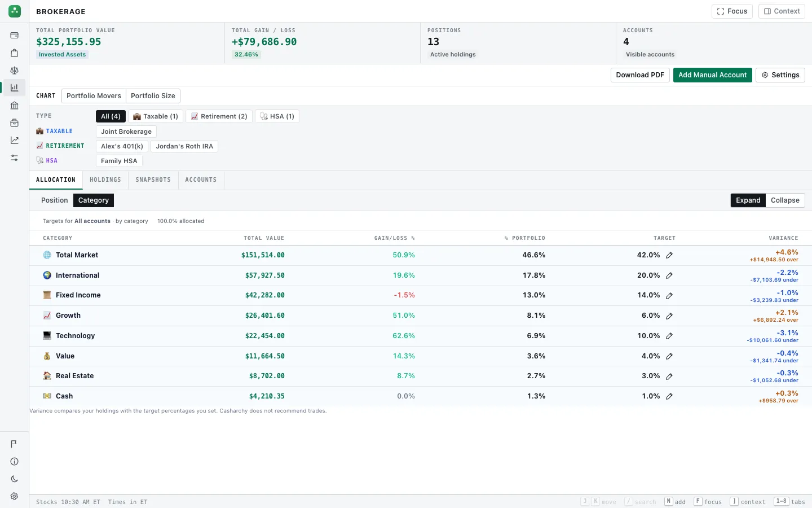The height and width of the screenshot is (508, 812).
Task: Expand the Technology category row
Action: tap(420, 336)
